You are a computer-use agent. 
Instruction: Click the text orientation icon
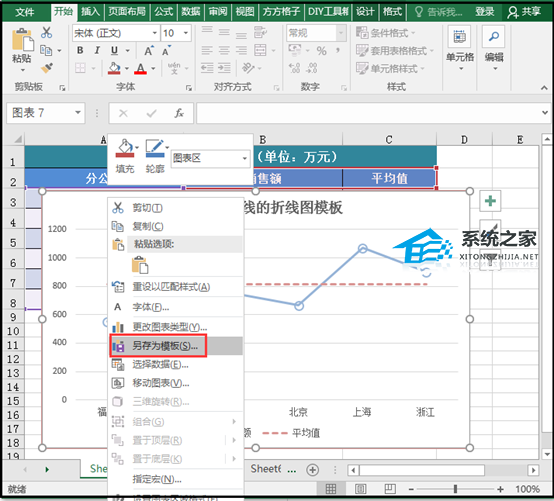pos(248,67)
